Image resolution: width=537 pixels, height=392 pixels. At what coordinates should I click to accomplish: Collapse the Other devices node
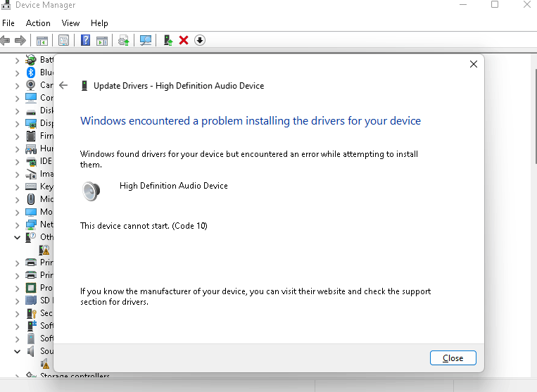point(17,237)
